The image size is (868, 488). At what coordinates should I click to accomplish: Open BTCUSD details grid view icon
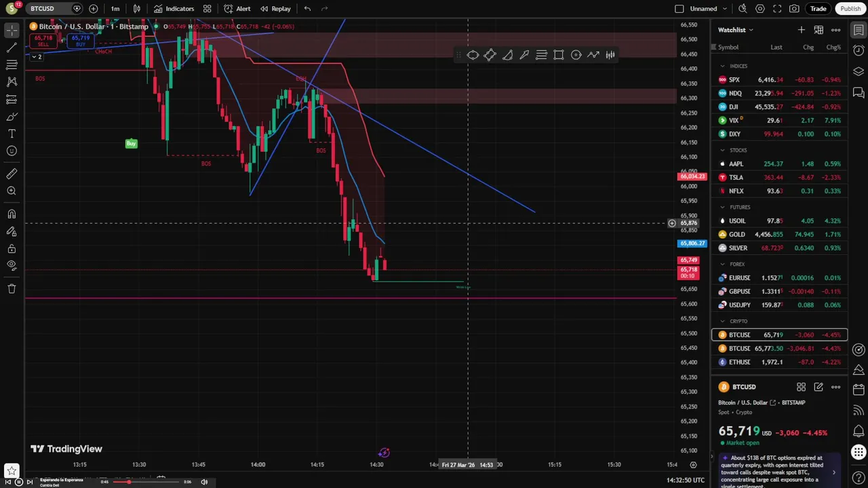pyautogui.click(x=801, y=387)
